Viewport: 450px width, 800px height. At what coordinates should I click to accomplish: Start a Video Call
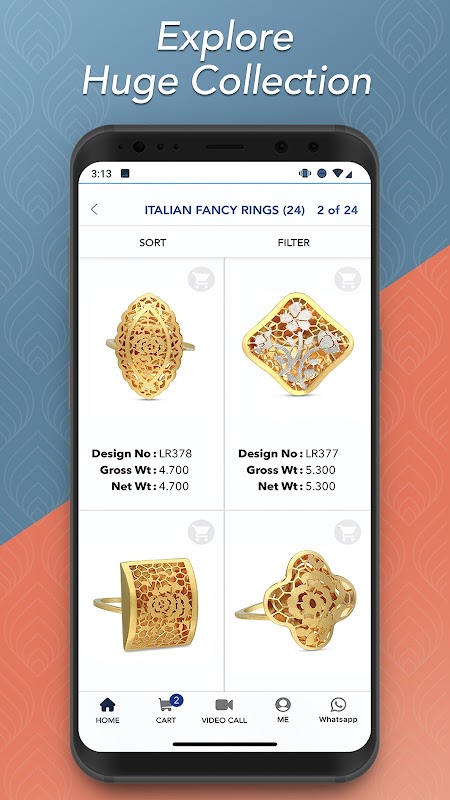tap(224, 711)
